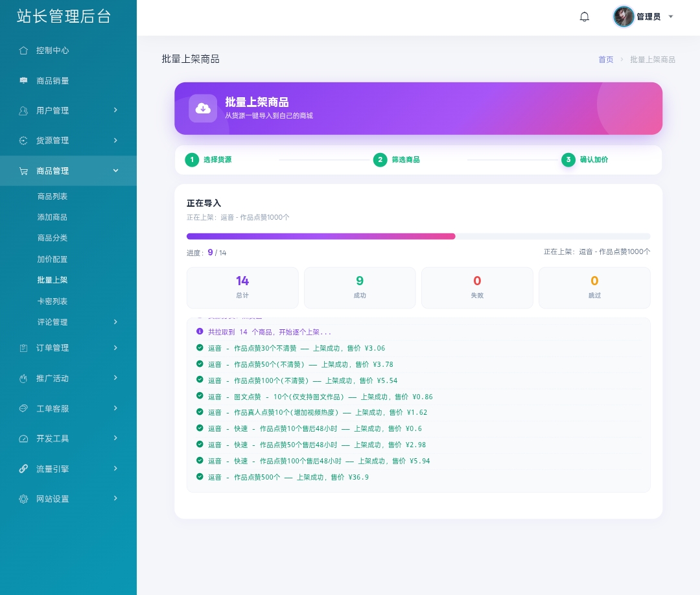Expand the 工单客服 chevron
Viewport: 700px width, 595px height.
pyautogui.click(x=115, y=408)
